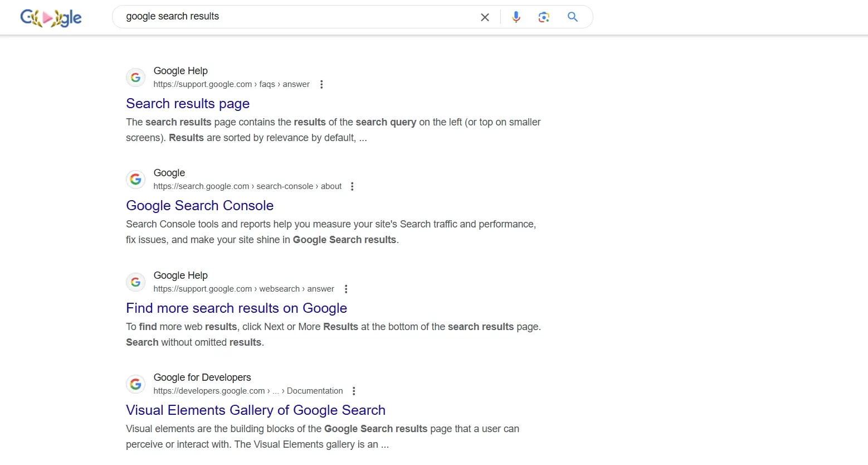Open the Visual Elements Gallery of Google Search
This screenshot has width=868, height=465.
(256, 410)
